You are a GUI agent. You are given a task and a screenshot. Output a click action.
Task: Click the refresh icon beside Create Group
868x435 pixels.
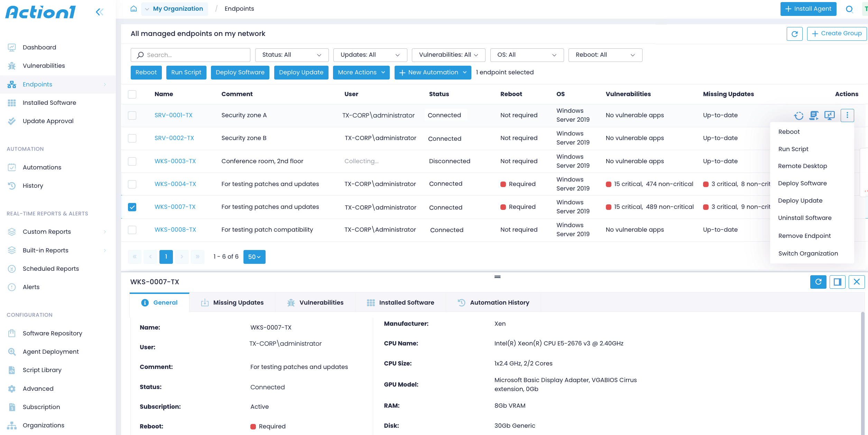(794, 34)
